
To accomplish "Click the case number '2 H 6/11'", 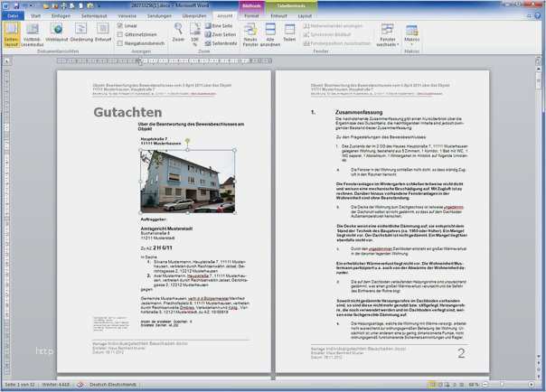I will 163,248.
